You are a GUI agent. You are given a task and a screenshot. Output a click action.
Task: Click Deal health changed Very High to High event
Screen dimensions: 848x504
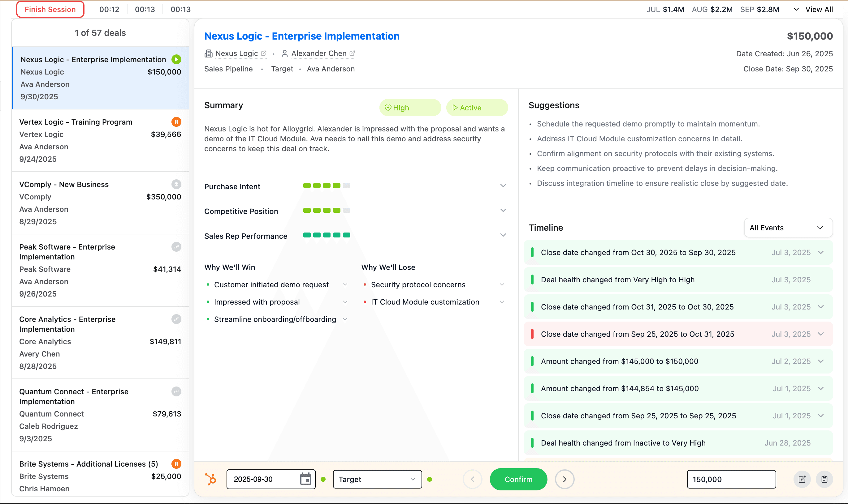pos(678,280)
